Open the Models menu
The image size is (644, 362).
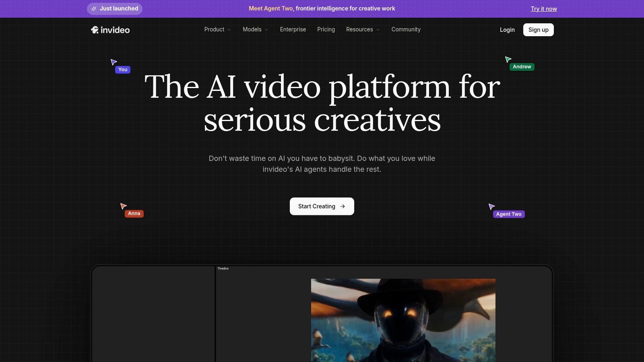255,29
